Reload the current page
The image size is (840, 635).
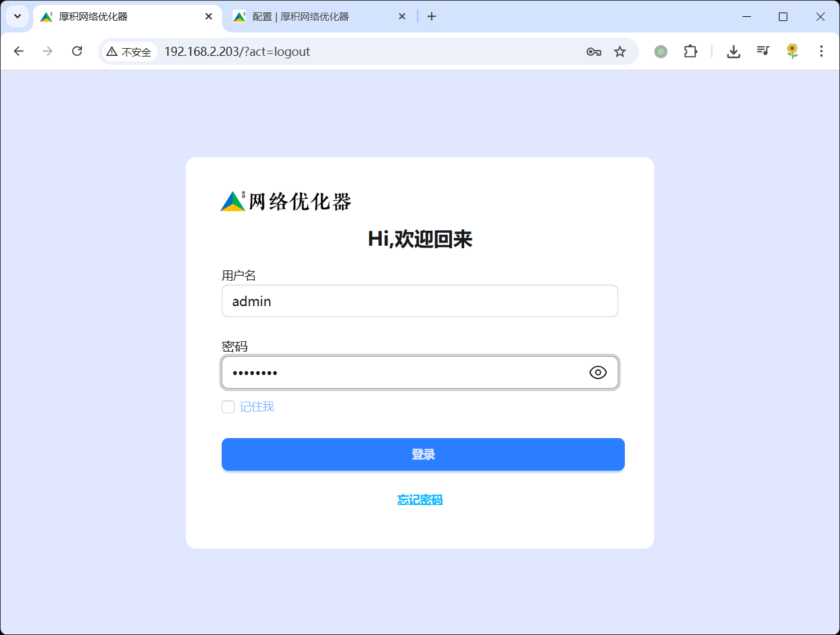tap(77, 51)
